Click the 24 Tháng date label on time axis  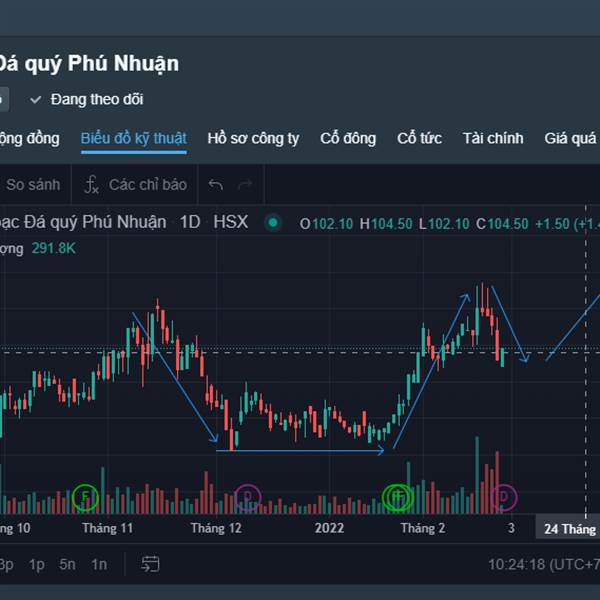[x=570, y=529]
